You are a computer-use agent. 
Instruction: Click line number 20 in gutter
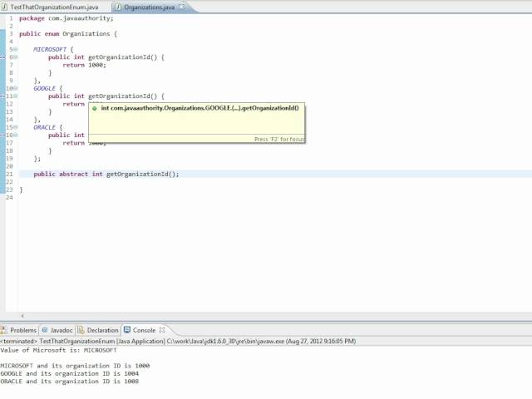(x=9, y=166)
